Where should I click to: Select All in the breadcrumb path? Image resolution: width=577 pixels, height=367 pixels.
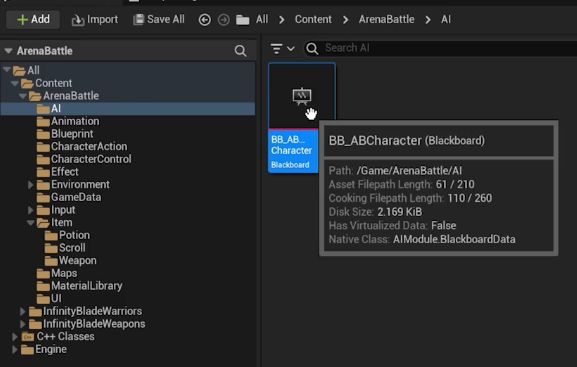[262, 19]
